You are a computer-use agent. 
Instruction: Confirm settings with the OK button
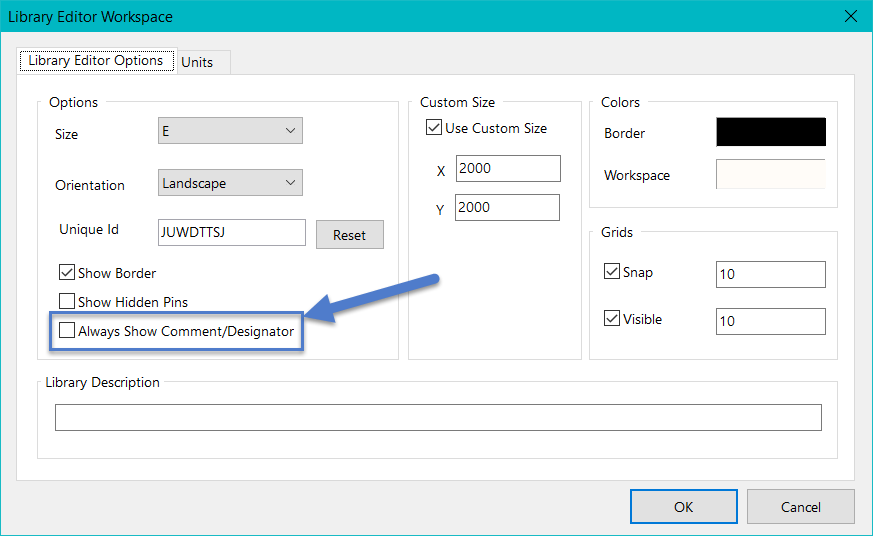coord(683,507)
